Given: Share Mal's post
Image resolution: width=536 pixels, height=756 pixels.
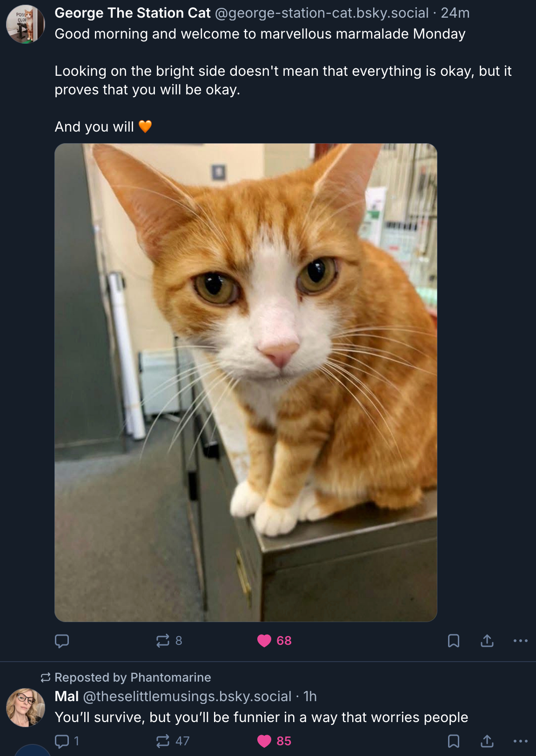Looking at the screenshot, I should coord(487,741).
